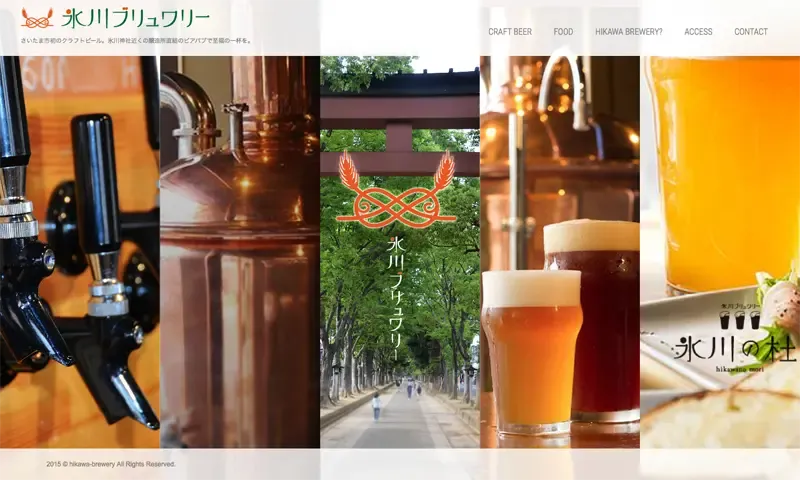
Task: Select the copper brewing kettle panel
Action: click(240, 250)
